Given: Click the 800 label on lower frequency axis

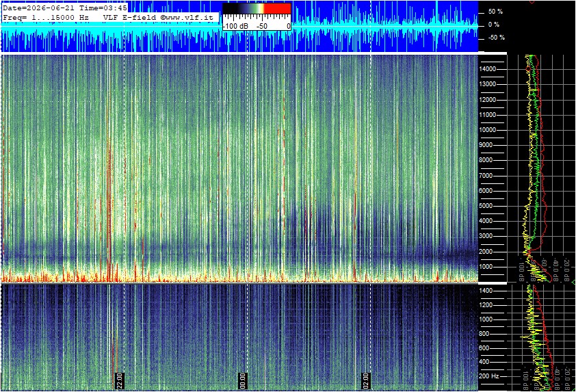Looking at the screenshot, I should (484, 334).
